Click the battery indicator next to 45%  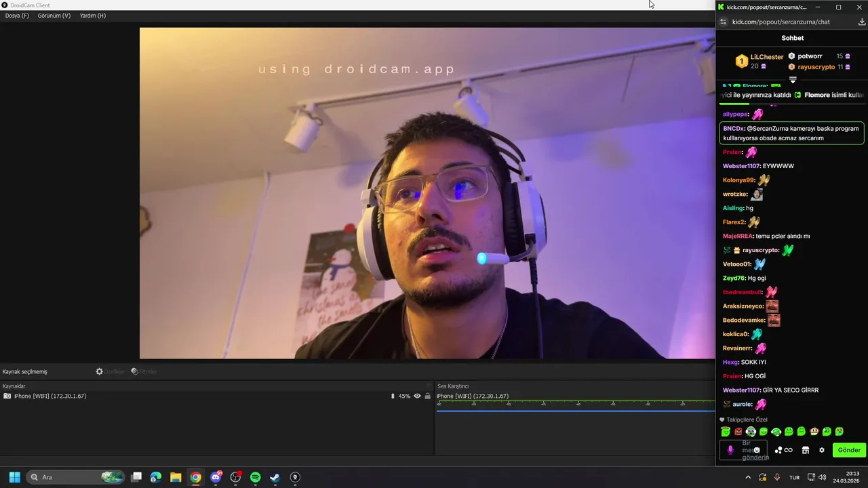[393, 396]
